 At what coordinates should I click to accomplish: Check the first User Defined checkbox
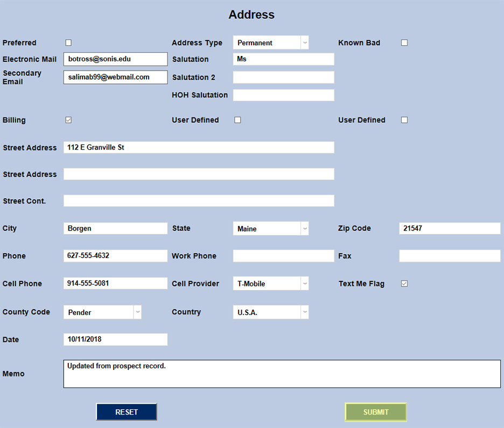(x=237, y=120)
